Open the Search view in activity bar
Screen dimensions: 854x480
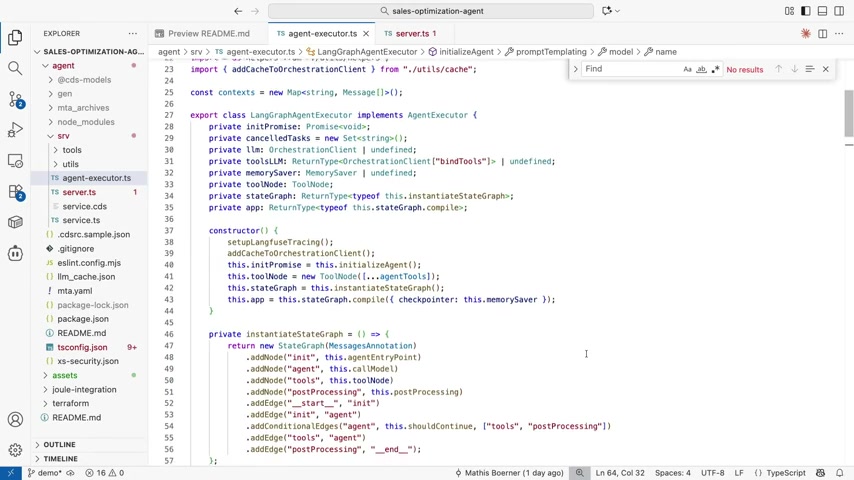tap(15, 68)
